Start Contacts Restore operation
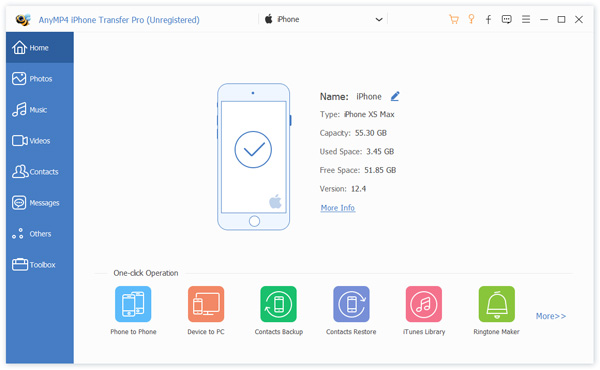This screenshot has height=370, width=600. click(x=351, y=311)
